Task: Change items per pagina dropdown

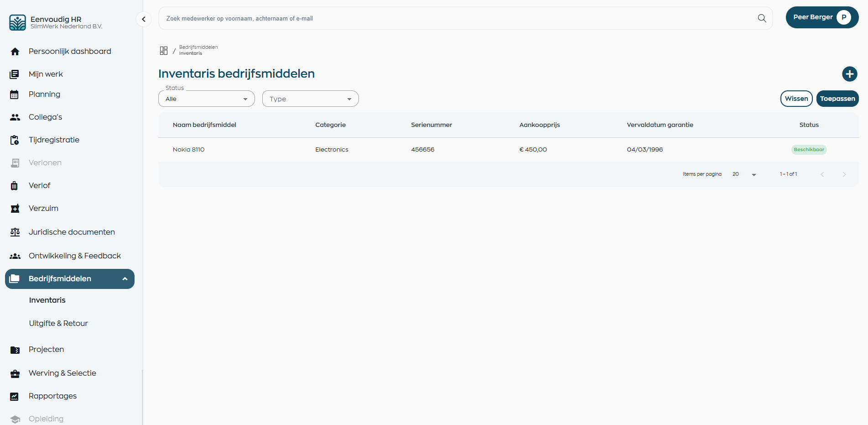Action: pos(744,174)
